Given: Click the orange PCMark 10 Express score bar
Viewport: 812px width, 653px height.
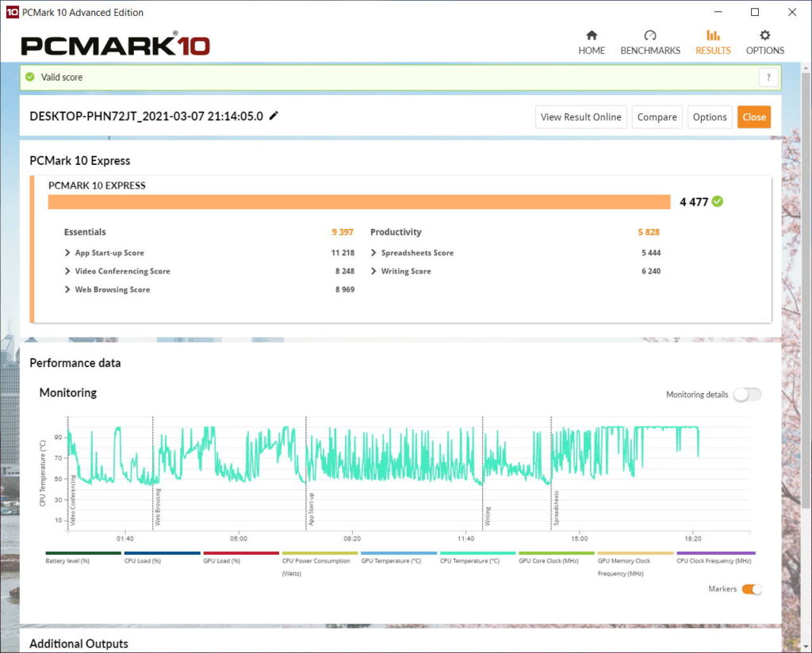Looking at the screenshot, I should click(x=359, y=202).
